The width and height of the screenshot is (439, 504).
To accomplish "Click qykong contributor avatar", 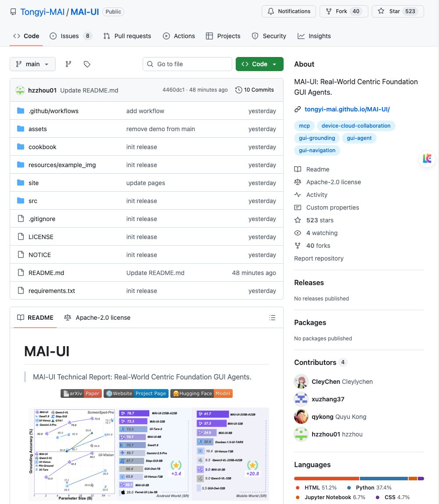I will pyautogui.click(x=301, y=417).
